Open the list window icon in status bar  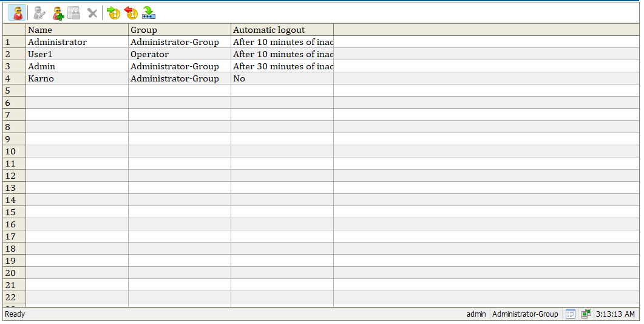click(x=571, y=314)
